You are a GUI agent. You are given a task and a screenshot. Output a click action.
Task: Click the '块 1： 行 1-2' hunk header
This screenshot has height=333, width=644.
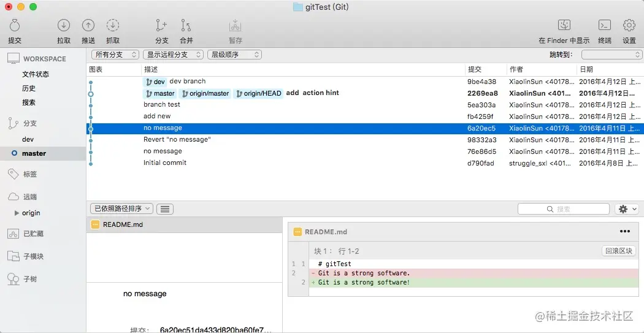tap(336, 251)
